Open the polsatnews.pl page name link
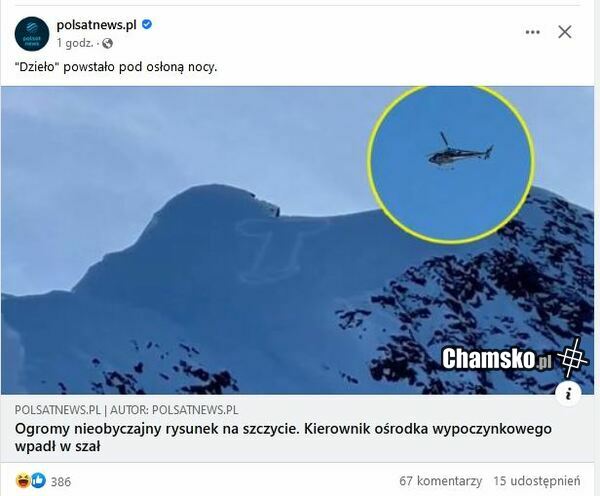This screenshot has height=496, width=600. 96,25
